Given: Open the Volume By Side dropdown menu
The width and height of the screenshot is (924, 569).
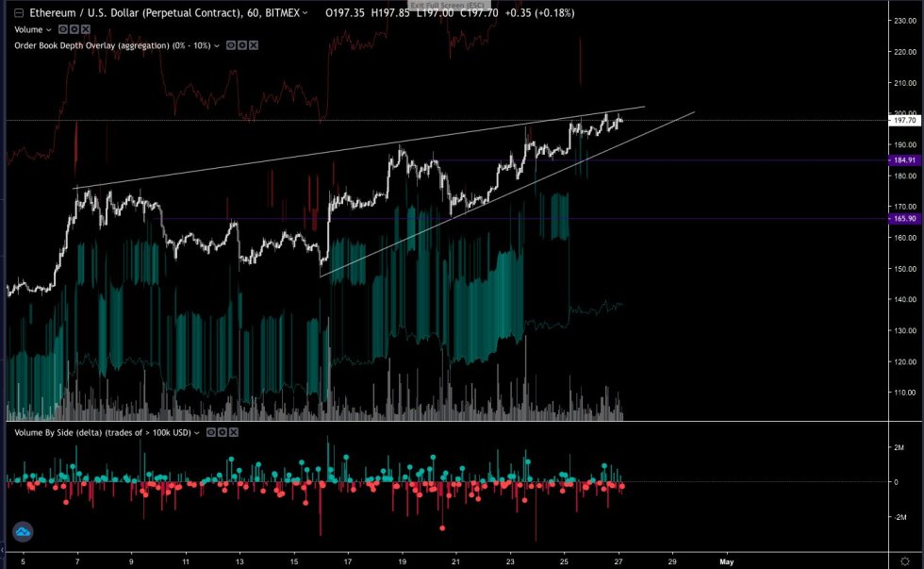Looking at the screenshot, I should 196,431.
